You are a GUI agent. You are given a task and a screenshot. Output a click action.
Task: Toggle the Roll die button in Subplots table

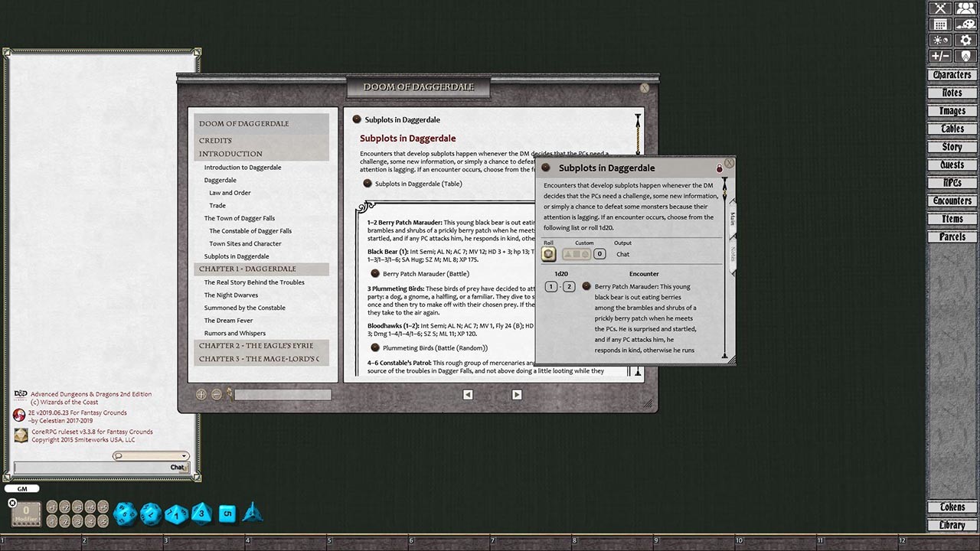548,253
